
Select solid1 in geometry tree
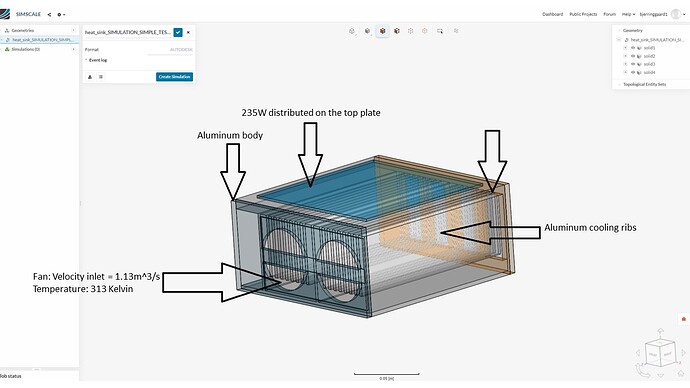(x=650, y=48)
